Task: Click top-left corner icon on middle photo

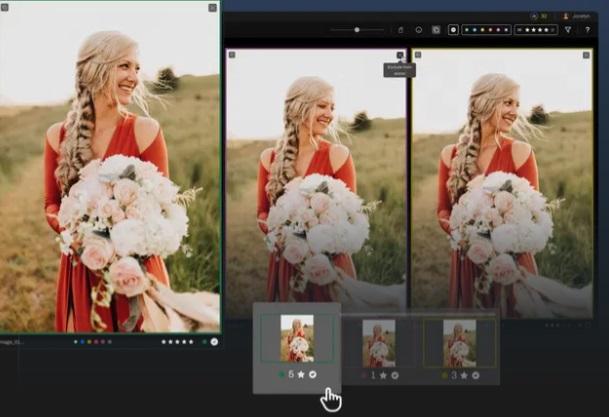Action: pos(232,55)
